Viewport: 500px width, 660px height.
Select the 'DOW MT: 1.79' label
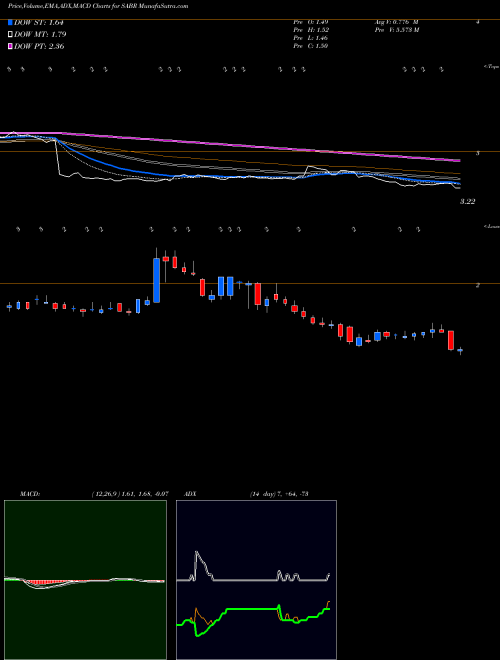point(40,34)
